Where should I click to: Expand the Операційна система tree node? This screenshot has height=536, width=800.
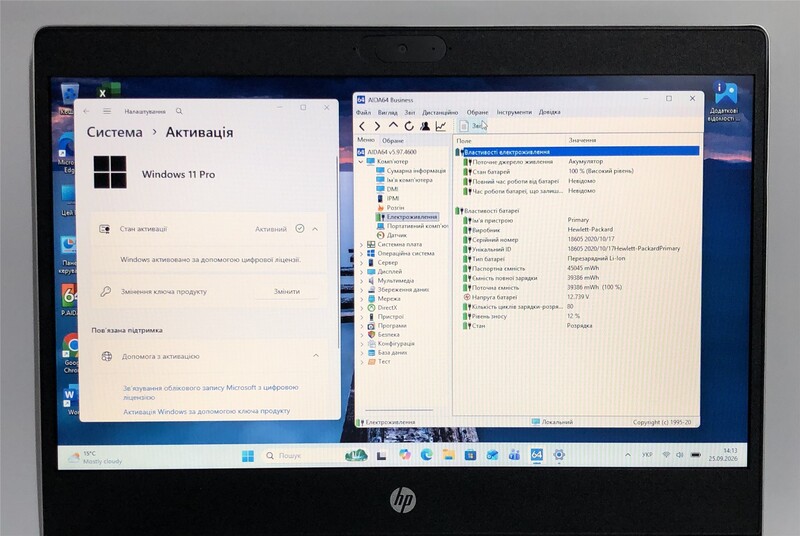click(x=361, y=253)
